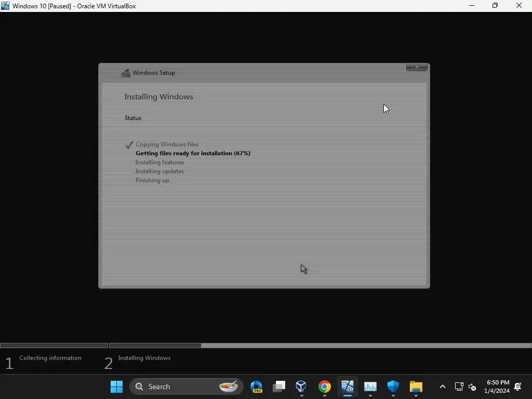
Task: Show hidden system tray icons
Action: click(443, 387)
